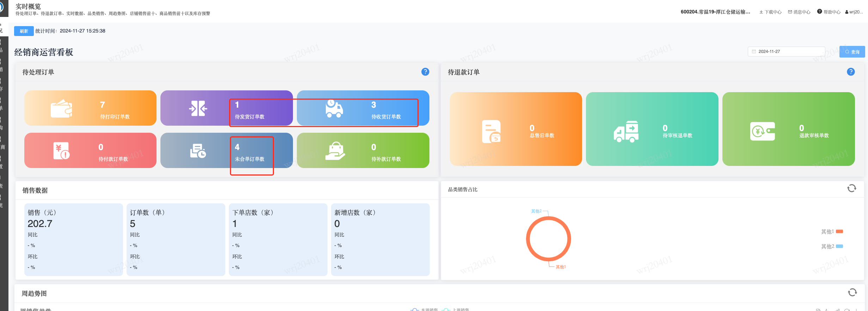Click the merge-arrows icon on 待发货订单数 card
This screenshot has width=868, height=311.
point(198,108)
